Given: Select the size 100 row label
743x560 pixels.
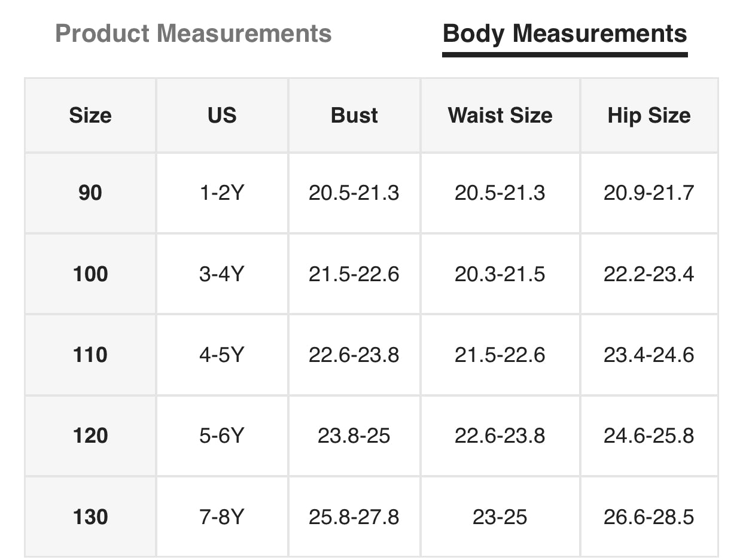Looking at the screenshot, I should pos(90,274).
